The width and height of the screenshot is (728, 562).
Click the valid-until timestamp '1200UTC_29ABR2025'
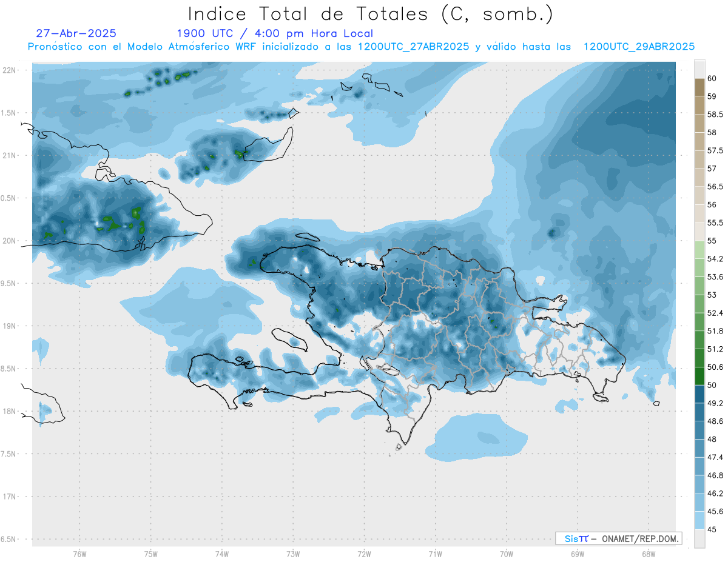639,47
